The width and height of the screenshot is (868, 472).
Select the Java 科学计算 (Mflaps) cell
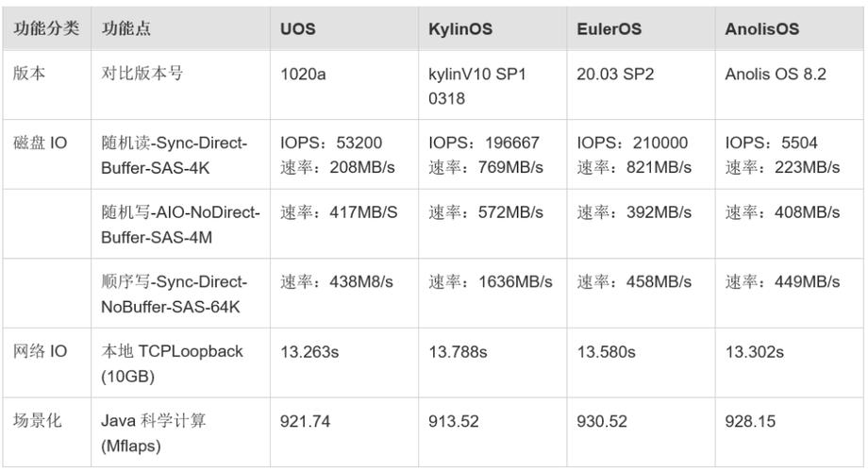(x=180, y=432)
